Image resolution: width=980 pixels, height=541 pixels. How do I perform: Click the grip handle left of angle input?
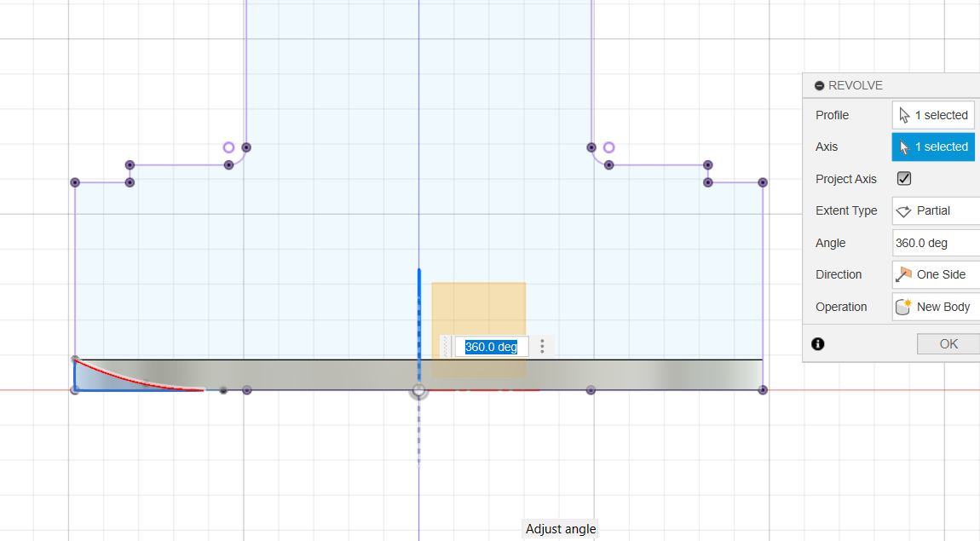point(446,347)
